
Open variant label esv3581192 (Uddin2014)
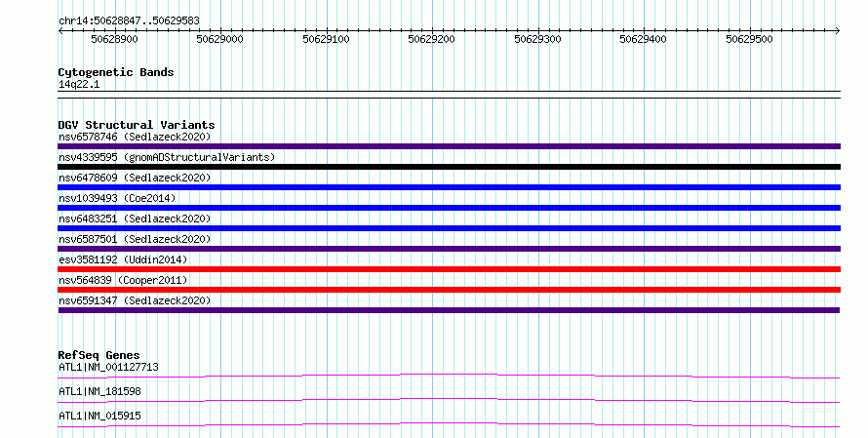(123, 259)
